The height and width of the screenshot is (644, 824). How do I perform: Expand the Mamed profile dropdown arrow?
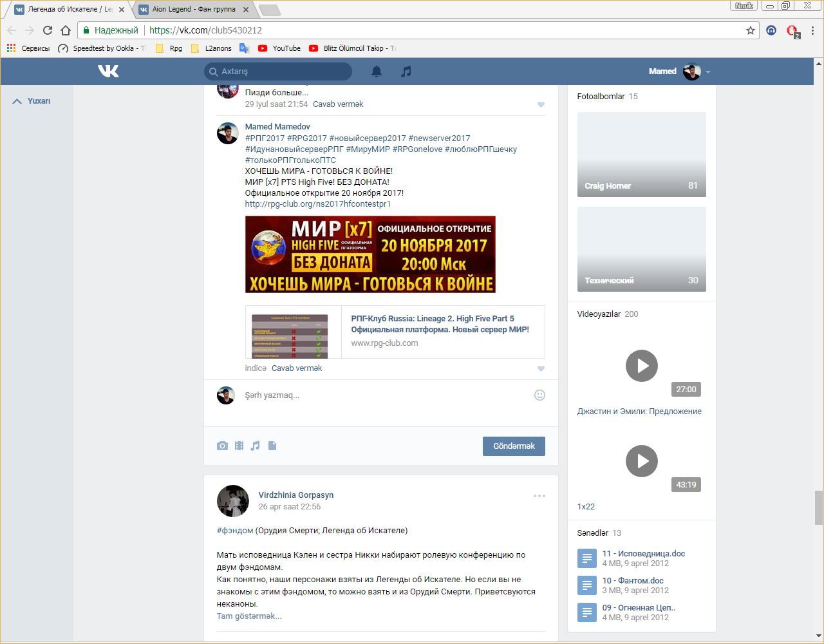click(x=708, y=72)
